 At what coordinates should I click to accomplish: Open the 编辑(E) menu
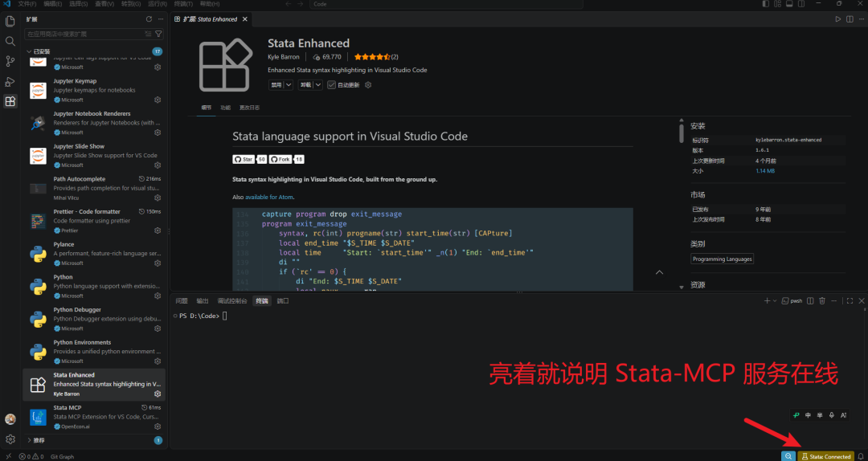pos(52,4)
